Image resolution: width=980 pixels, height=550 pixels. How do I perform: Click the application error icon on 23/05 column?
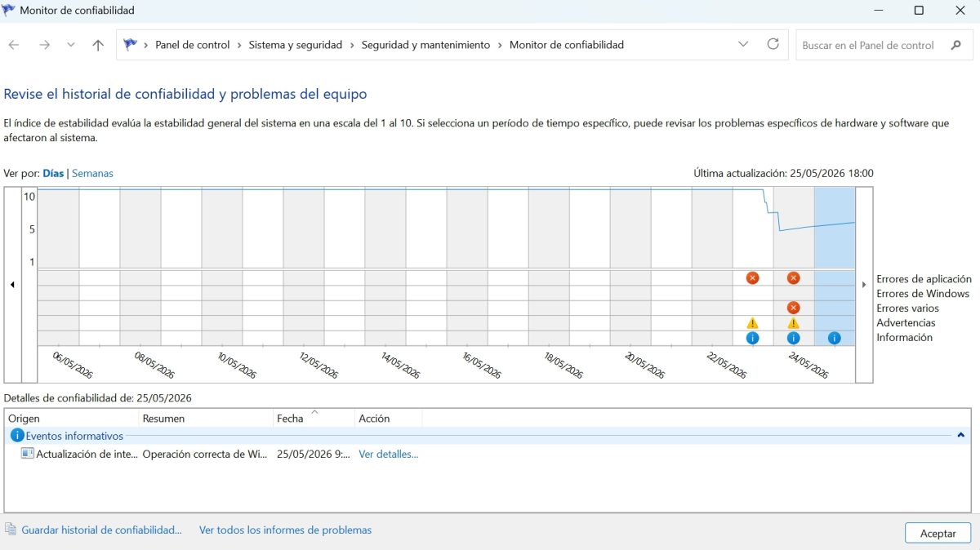752,278
